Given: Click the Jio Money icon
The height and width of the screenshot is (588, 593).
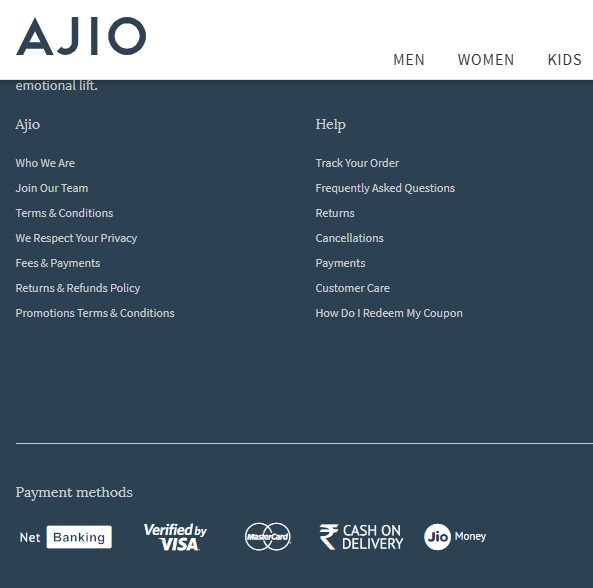Looking at the screenshot, I should pos(455,537).
